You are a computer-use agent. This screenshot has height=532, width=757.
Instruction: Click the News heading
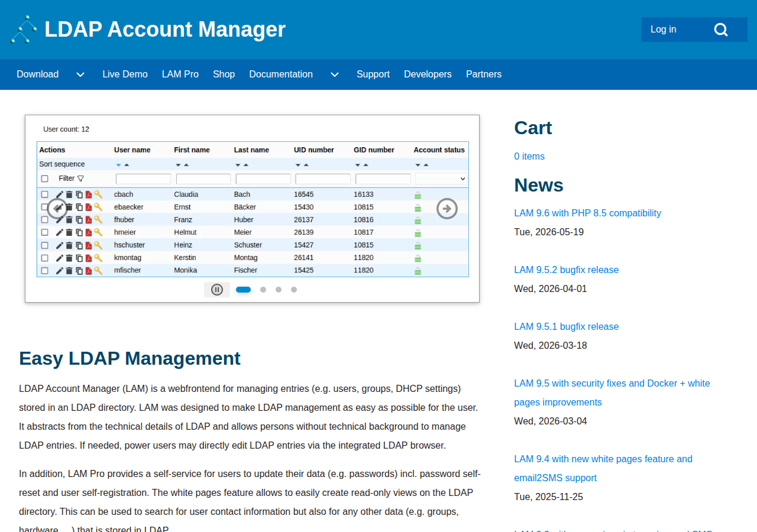coord(539,186)
